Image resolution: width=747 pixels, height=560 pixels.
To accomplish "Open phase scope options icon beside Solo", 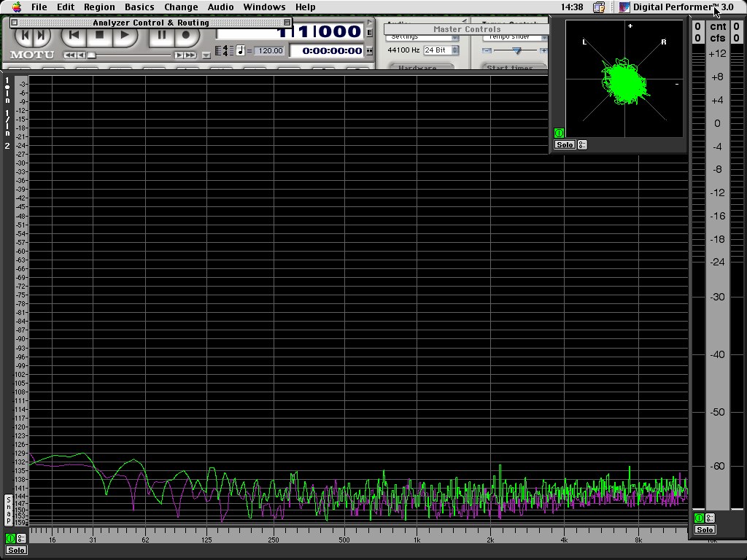I will click(582, 145).
